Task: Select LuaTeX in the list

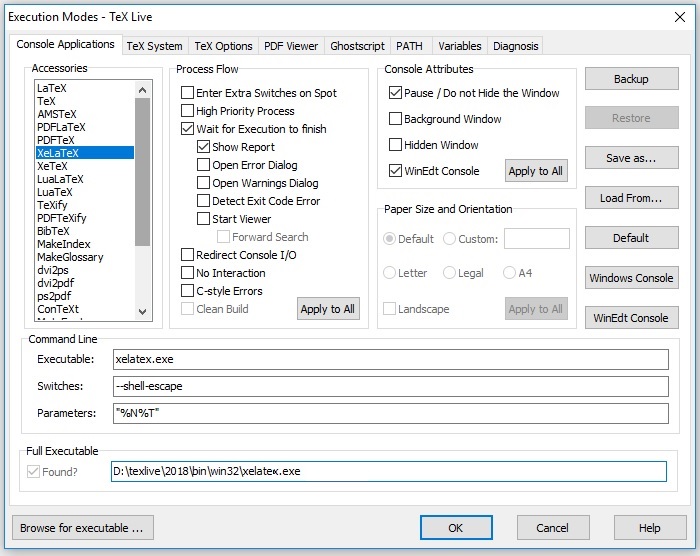Action: point(85,192)
